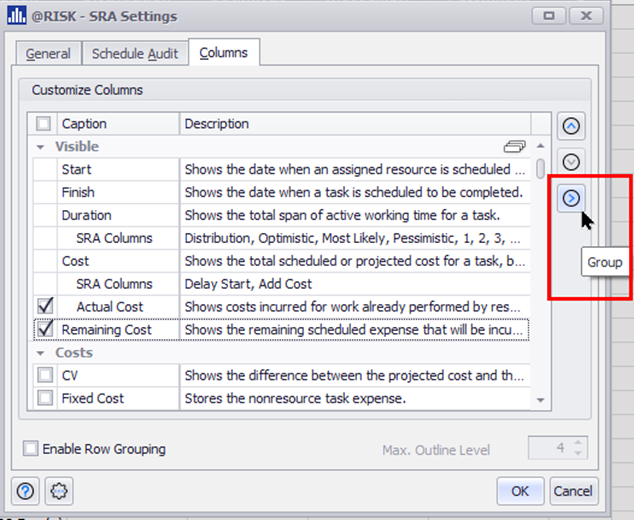
Task: Increase the Max. Outline Level stepper
Action: click(578, 444)
